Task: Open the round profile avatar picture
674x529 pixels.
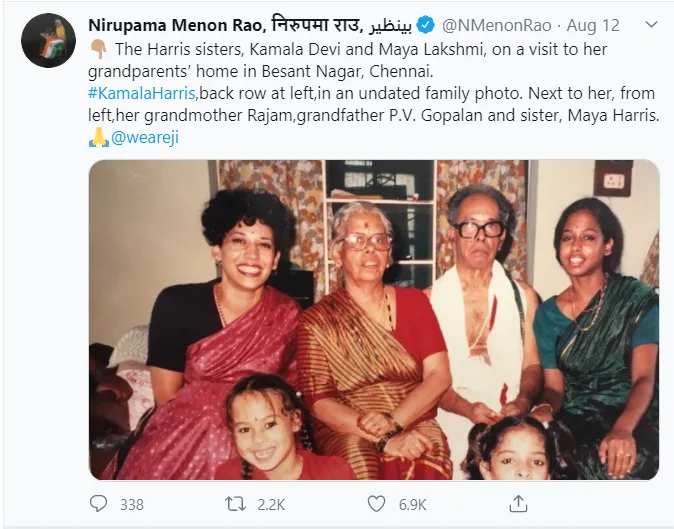Action: click(48, 41)
